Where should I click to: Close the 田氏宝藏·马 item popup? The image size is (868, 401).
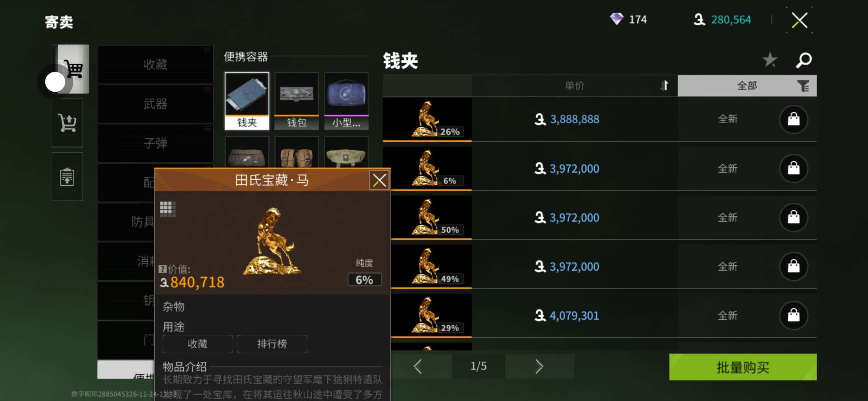point(379,180)
